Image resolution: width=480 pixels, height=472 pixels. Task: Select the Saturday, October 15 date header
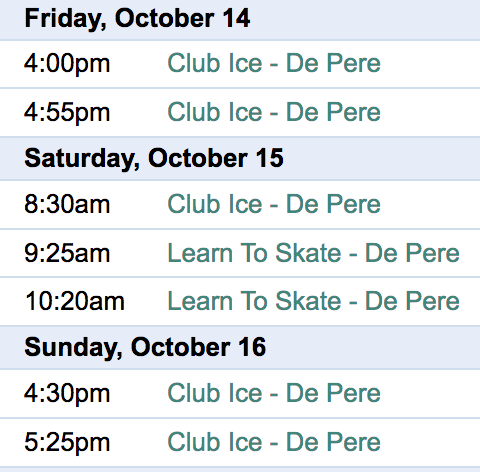(154, 159)
